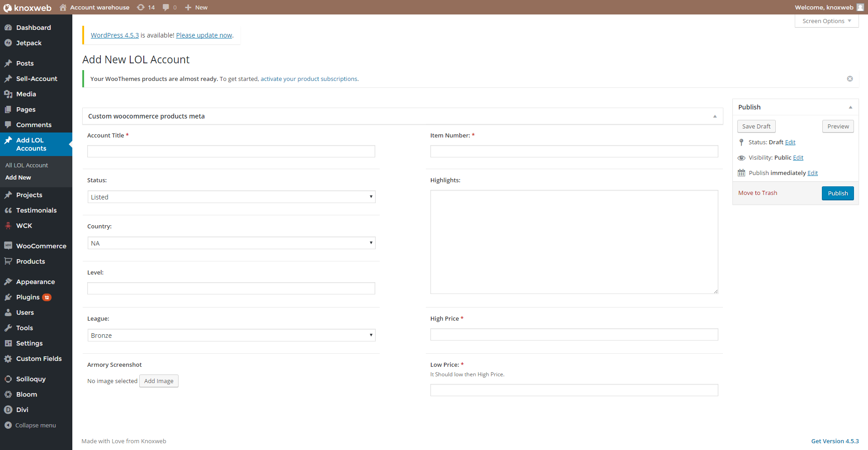The width and height of the screenshot is (868, 450).
Task: Collapse the Custom woocommerce products meta box
Action: point(715,116)
